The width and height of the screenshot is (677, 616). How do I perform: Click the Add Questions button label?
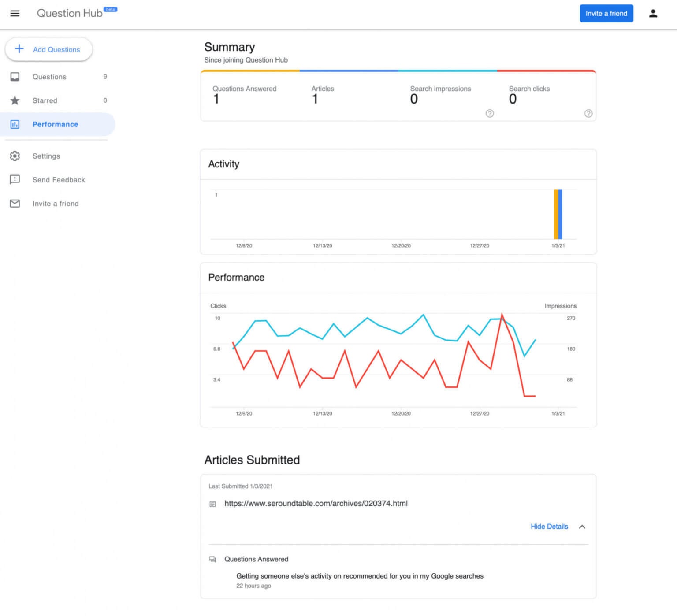(x=56, y=49)
